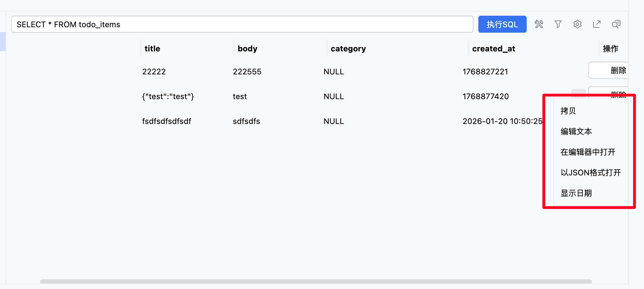Click the category column header
This screenshot has height=289, width=644.
[x=348, y=49]
